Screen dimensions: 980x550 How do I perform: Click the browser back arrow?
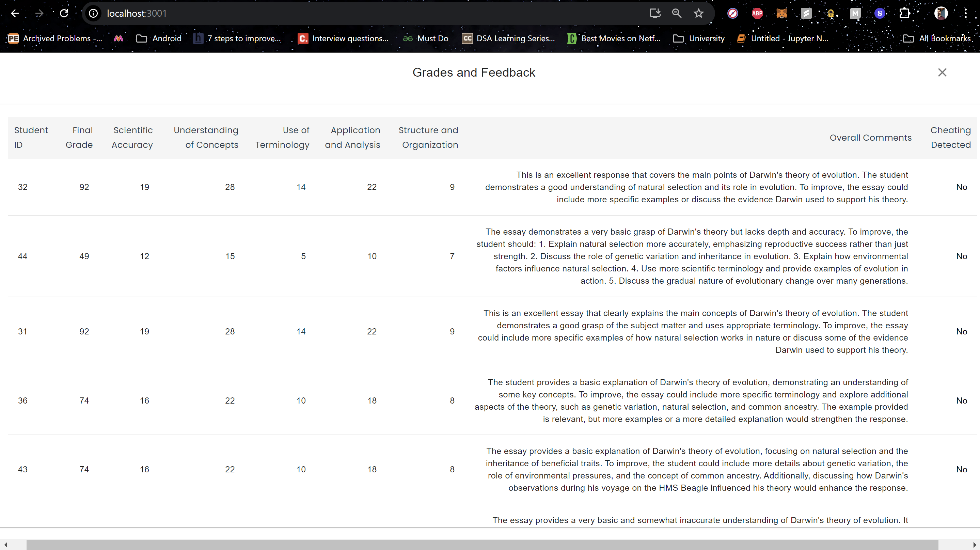point(15,13)
